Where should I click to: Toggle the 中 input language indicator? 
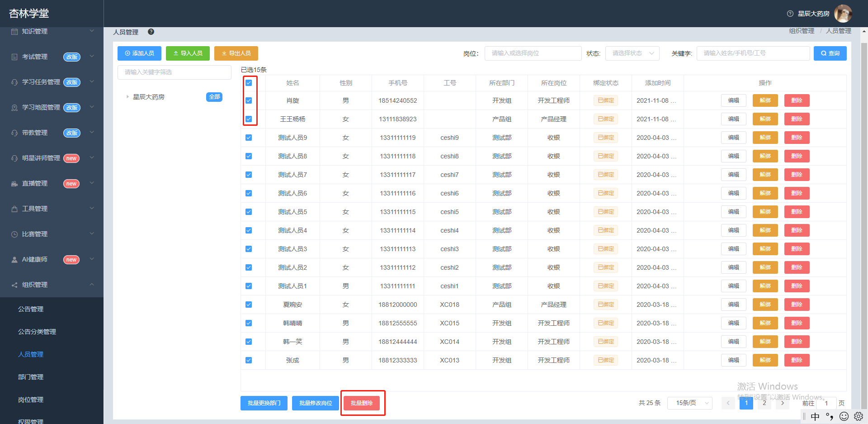(x=815, y=416)
